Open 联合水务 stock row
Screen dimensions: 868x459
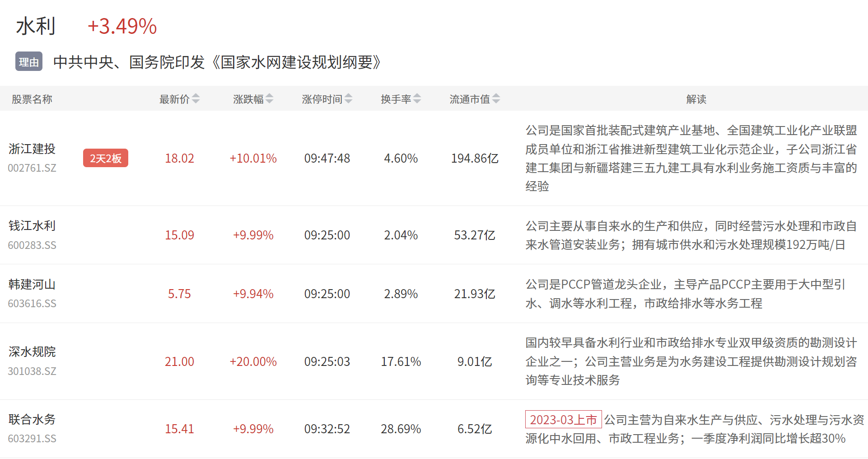[32, 419]
